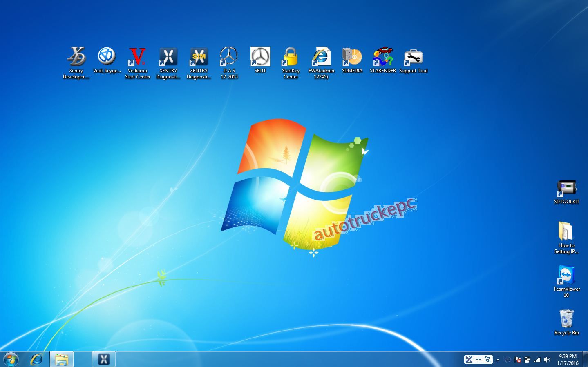Click the SDconnect disconnected status tray widget
This screenshot has width=588, height=367.
pyautogui.click(x=478, y=359)
